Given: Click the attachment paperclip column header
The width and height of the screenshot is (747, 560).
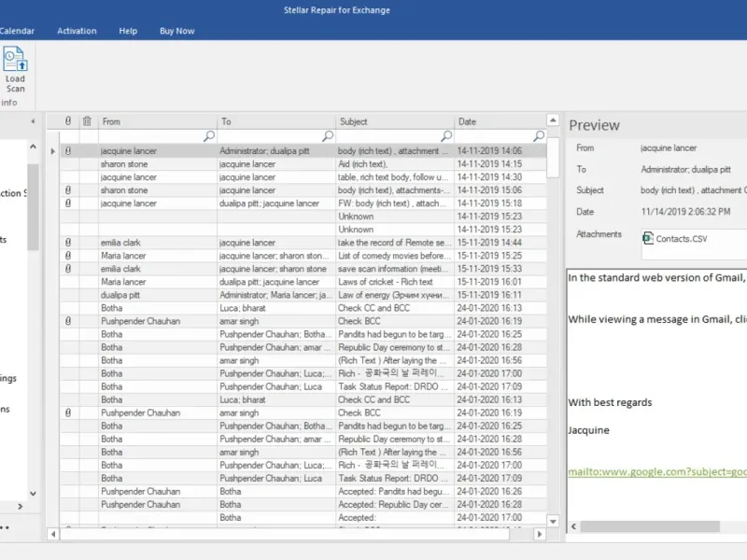Looking at the screenshot, I should pyautogui.click(x=68, y=121).
